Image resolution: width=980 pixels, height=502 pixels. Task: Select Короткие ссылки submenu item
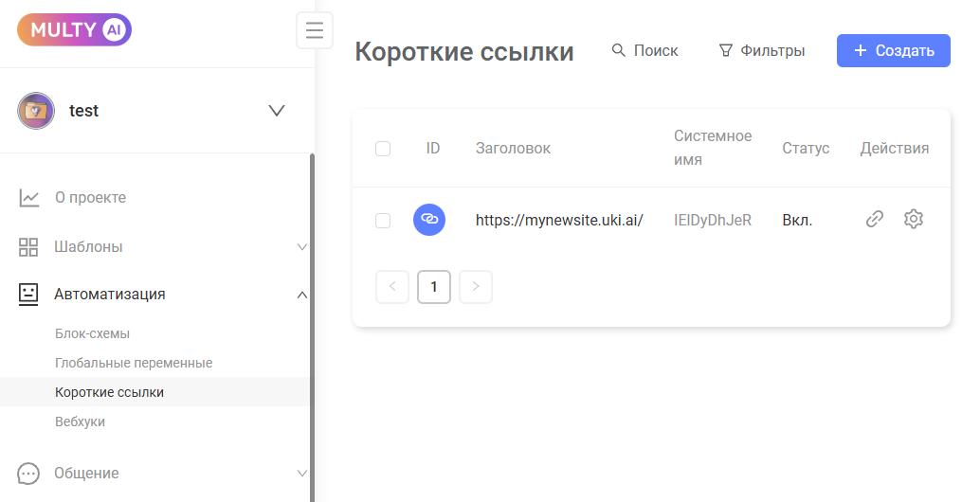pyautogui.click(x=109, y=392)
